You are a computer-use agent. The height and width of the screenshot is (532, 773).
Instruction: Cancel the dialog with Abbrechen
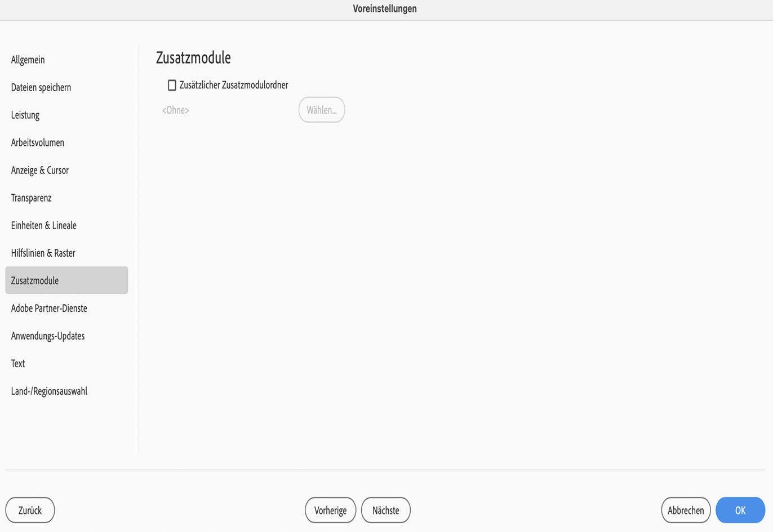[x=686, y=510]
